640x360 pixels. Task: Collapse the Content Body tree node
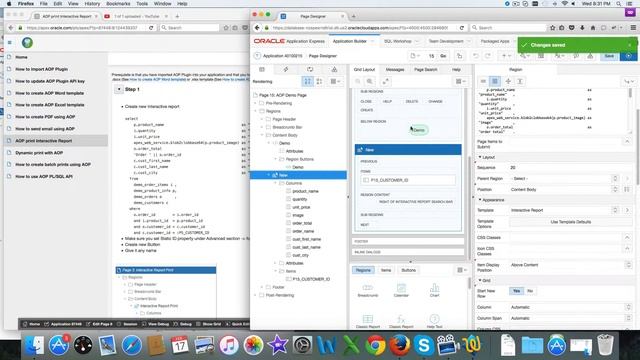click(263, 135)
